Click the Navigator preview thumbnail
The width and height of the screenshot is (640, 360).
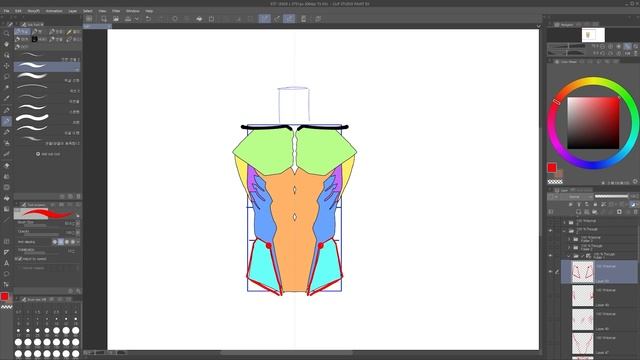[x=593, y=35]
